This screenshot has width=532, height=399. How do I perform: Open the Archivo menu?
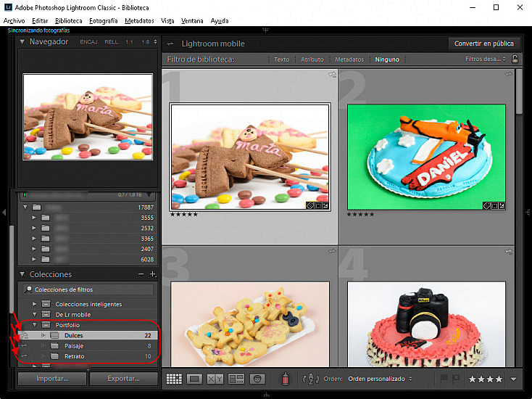14,21
